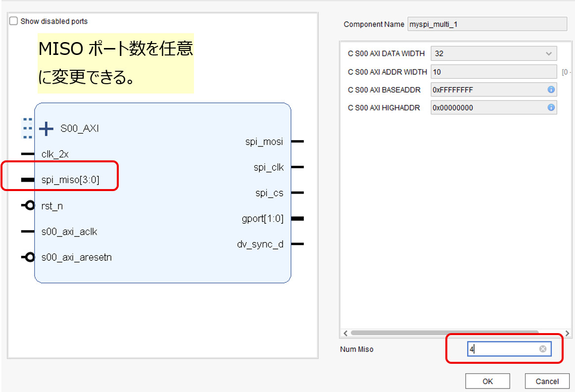
Task: Click the horizontal scrollbar thumb in parameters
Action: coord(444,333)
